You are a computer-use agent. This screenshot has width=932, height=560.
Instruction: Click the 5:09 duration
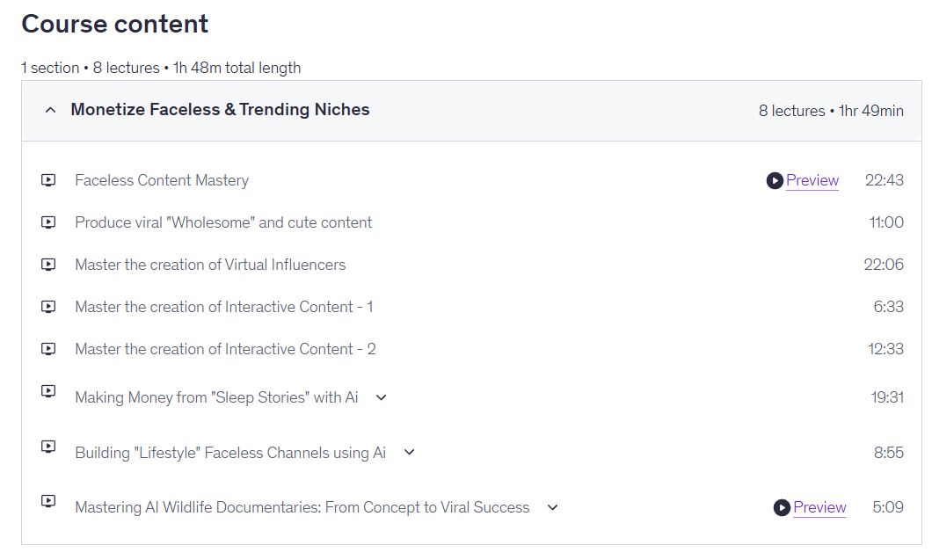click(888, 507)
